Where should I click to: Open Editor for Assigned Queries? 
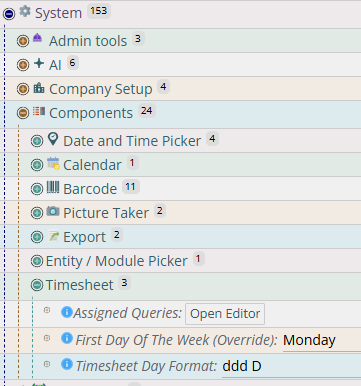[x=225, y=314]
